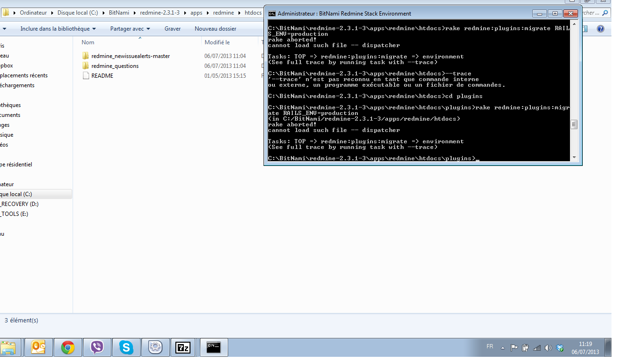644x362 pixels.
Task: Maximize the command prompt window
Action: [x=555, y=13]
